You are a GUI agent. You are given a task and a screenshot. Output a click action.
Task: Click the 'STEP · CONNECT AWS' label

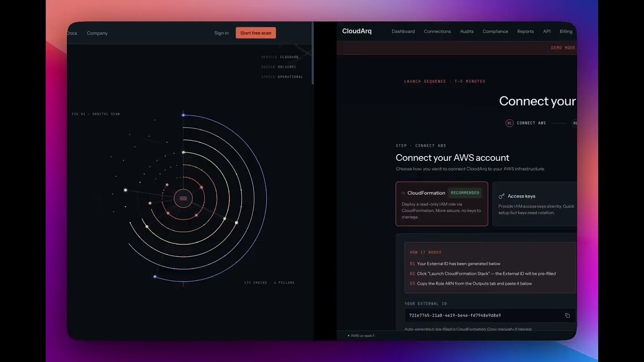pyautogui.click(x=421, y=146)
